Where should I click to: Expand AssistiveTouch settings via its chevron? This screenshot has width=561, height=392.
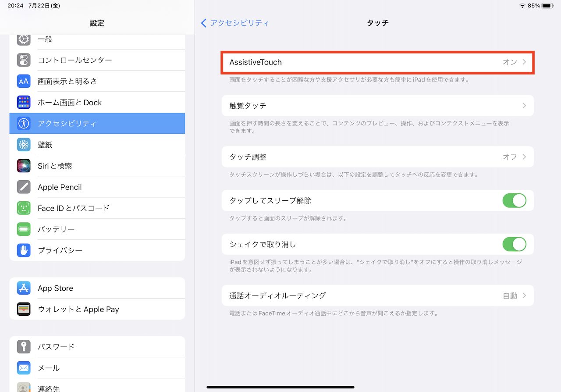524,62
